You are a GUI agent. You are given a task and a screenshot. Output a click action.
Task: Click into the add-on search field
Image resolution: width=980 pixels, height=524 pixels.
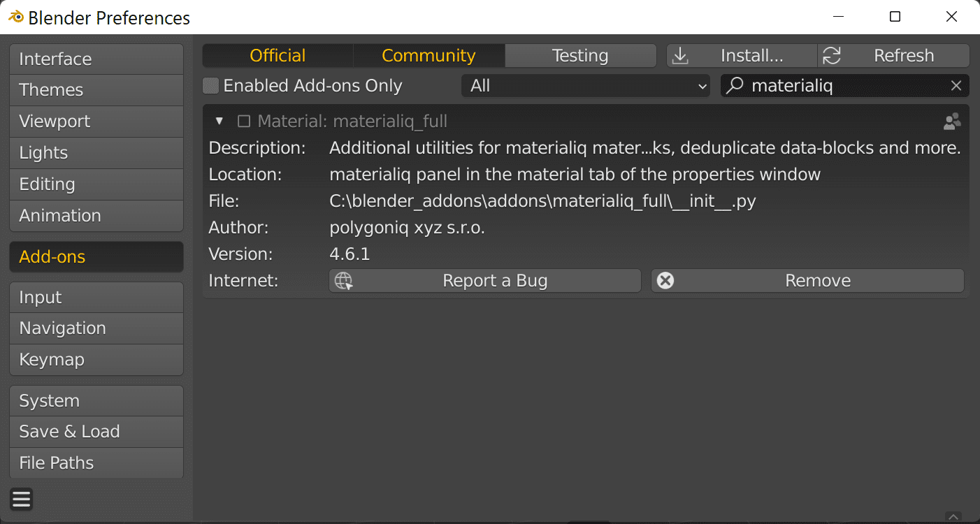845,86
